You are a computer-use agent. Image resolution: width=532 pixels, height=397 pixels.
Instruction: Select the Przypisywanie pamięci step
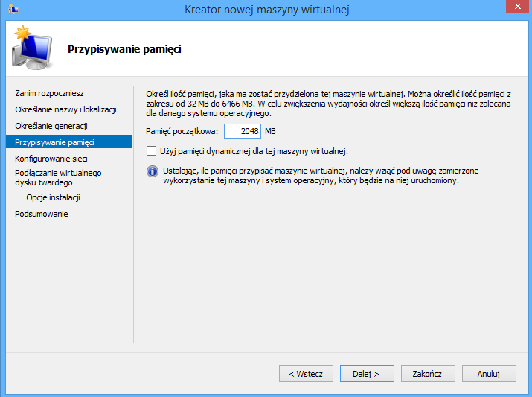[69, 142]
